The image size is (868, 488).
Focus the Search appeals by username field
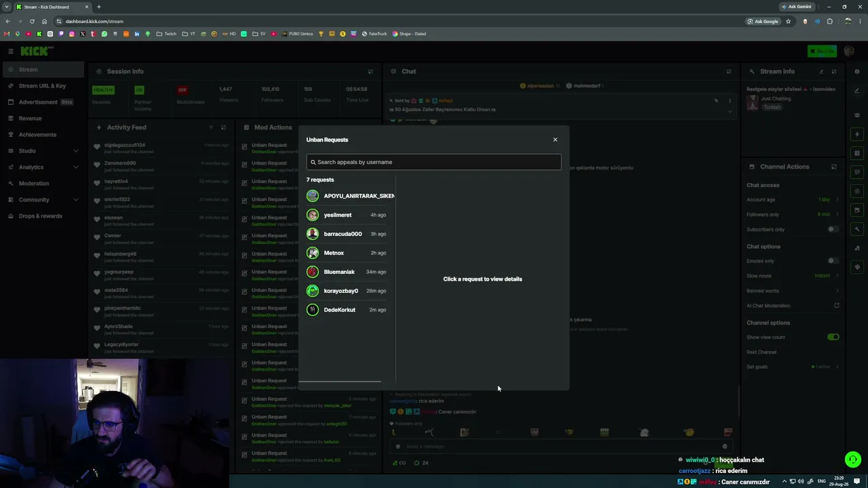pos(433,162)
